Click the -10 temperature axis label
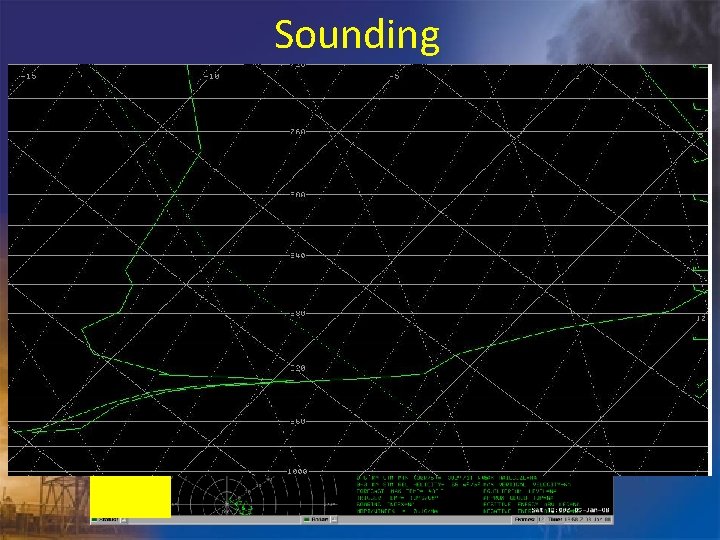Screen dimensions: 720x540 (212, 76)
